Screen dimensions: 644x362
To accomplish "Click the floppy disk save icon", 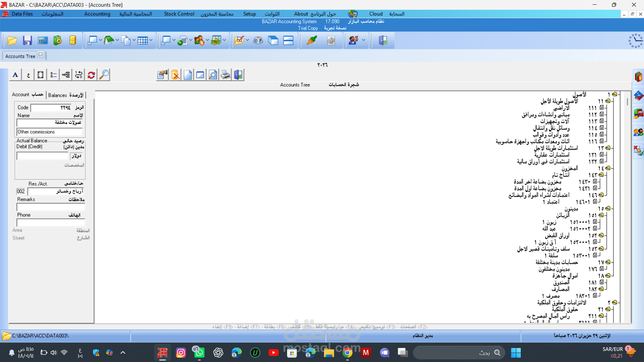I will tap(27, 41).
